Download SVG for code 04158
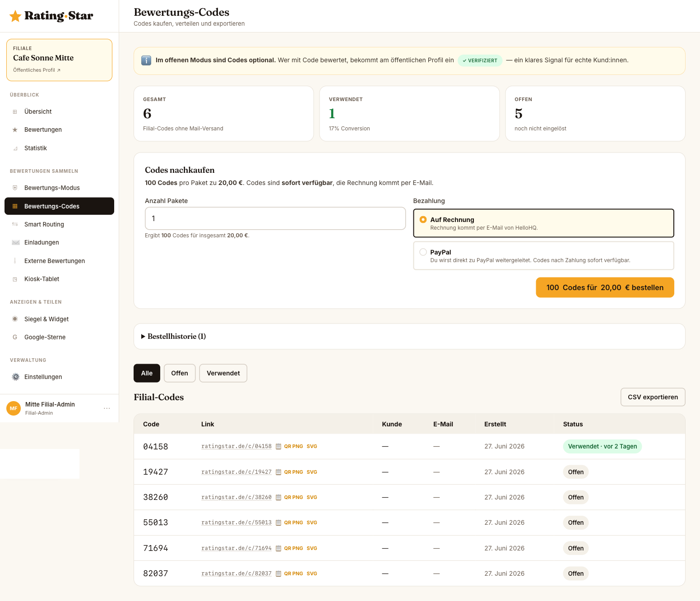 [x=312, y=446]
